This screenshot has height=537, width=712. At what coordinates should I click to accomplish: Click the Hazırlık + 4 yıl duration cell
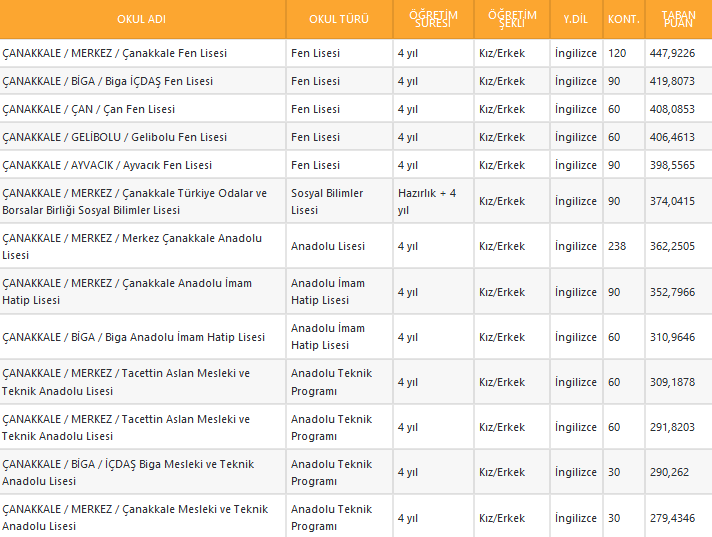coord(427,201)
